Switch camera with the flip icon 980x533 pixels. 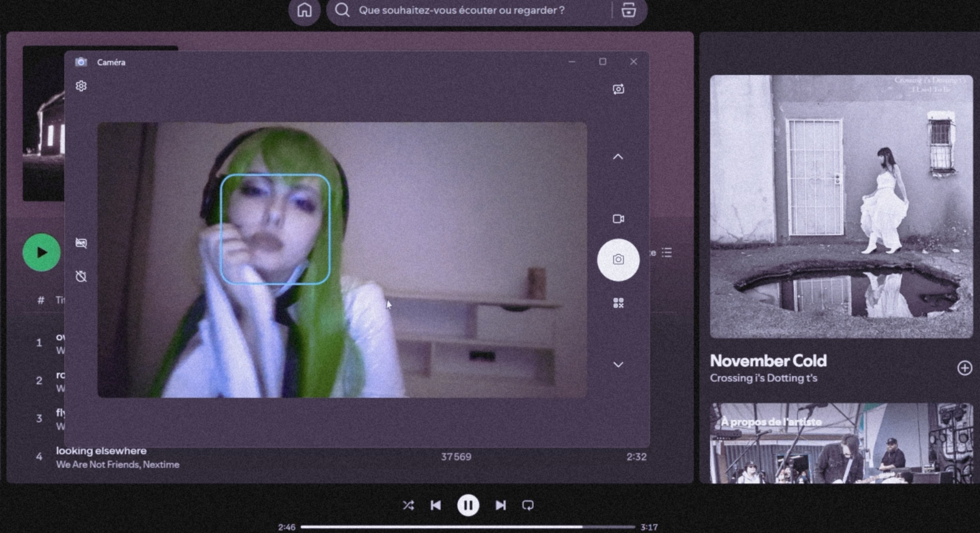618,89
